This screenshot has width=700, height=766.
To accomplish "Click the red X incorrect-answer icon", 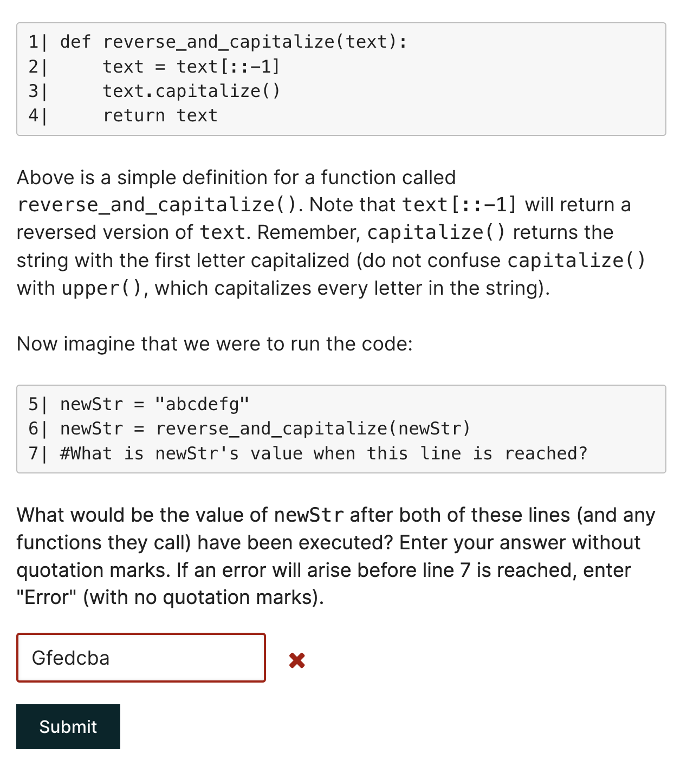I will [x=296, y=660].
